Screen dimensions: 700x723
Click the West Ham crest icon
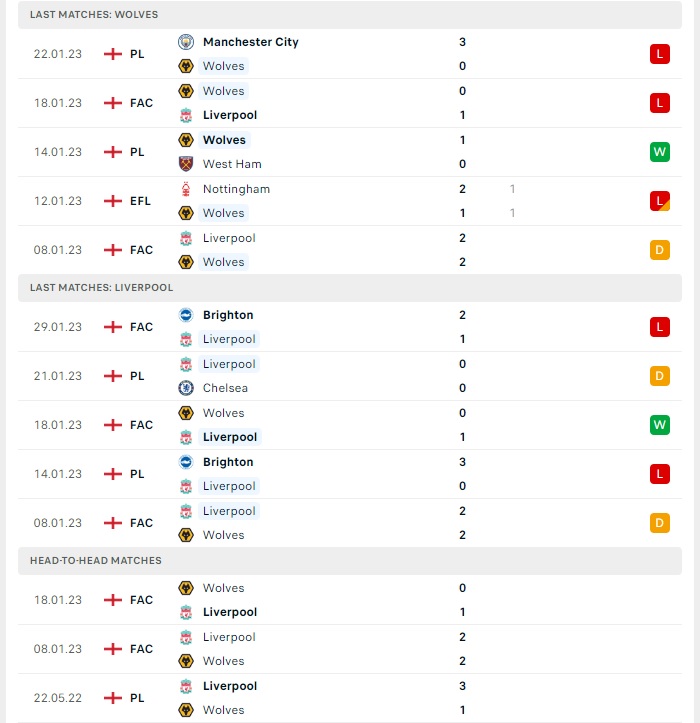click(x=186, y=164)
